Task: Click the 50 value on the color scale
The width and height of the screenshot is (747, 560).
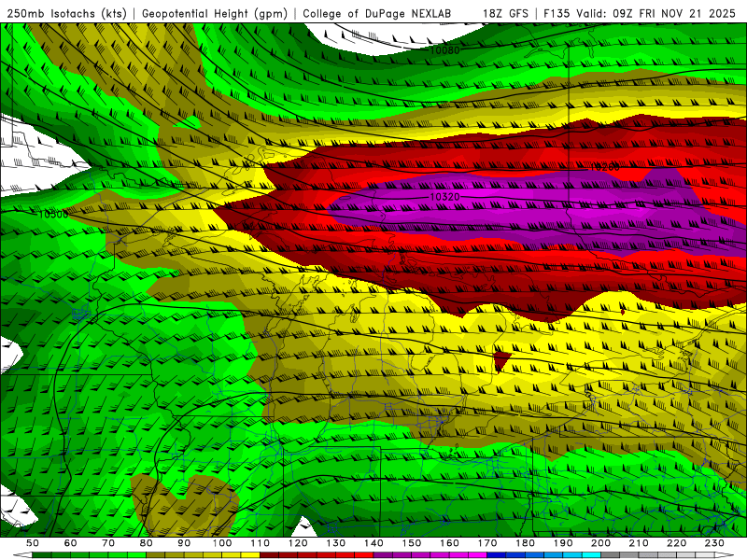Action: point(33,543)
